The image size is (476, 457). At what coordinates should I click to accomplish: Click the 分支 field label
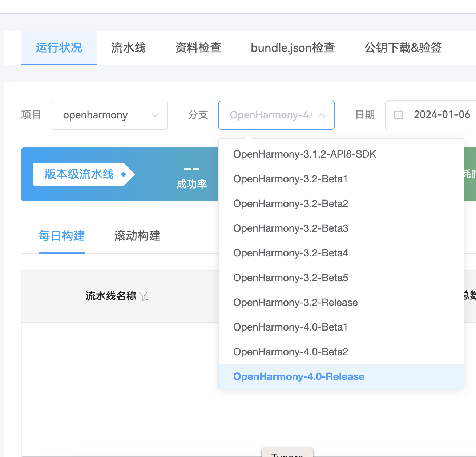coord(198,115)
